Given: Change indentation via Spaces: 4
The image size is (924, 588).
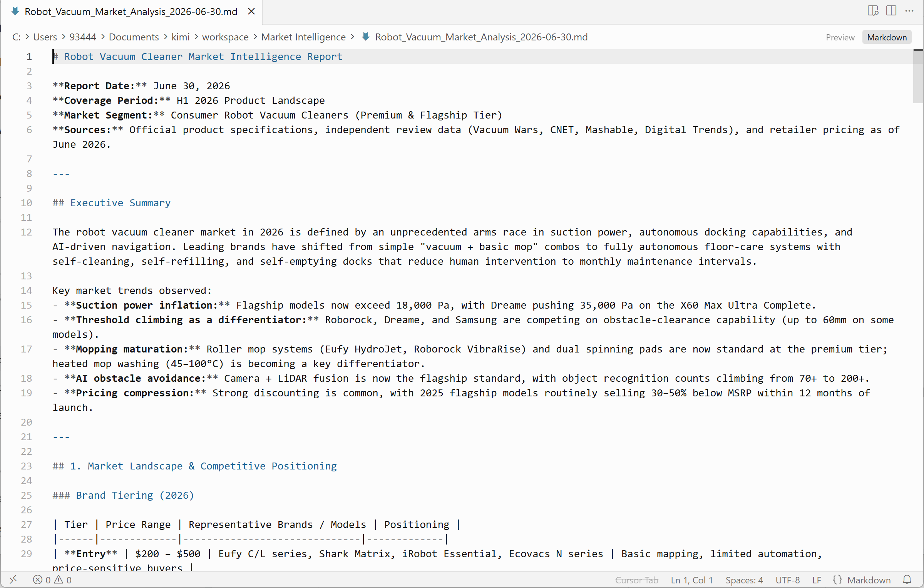Looking at the screenshot, I should [x=744, y=580].
